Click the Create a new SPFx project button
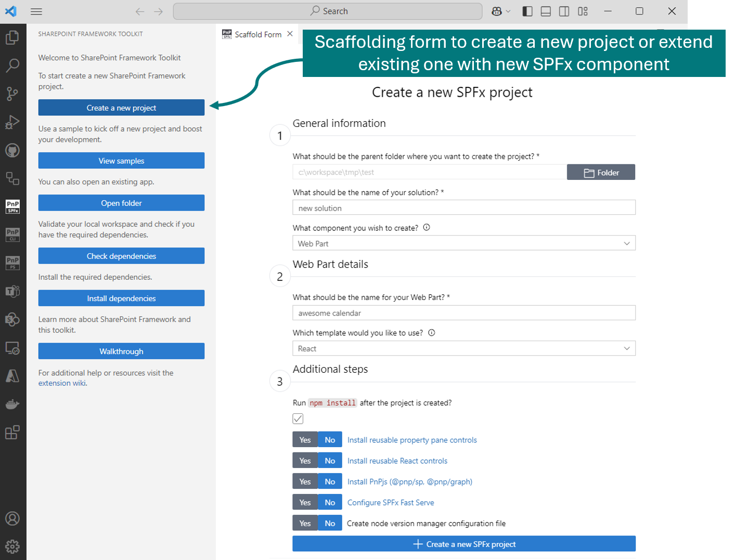The height and width of the screenshot is (560, 748). tap(464, 544)
